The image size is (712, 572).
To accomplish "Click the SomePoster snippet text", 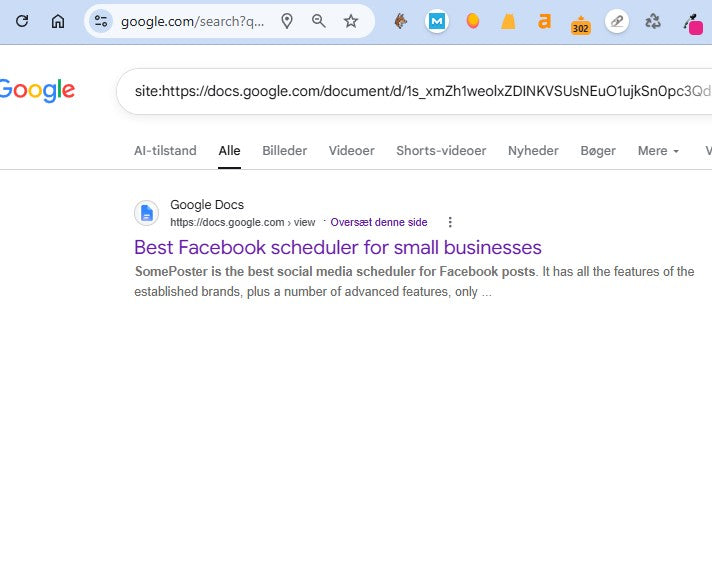I will pyautogui.click(x=414, y=281).
